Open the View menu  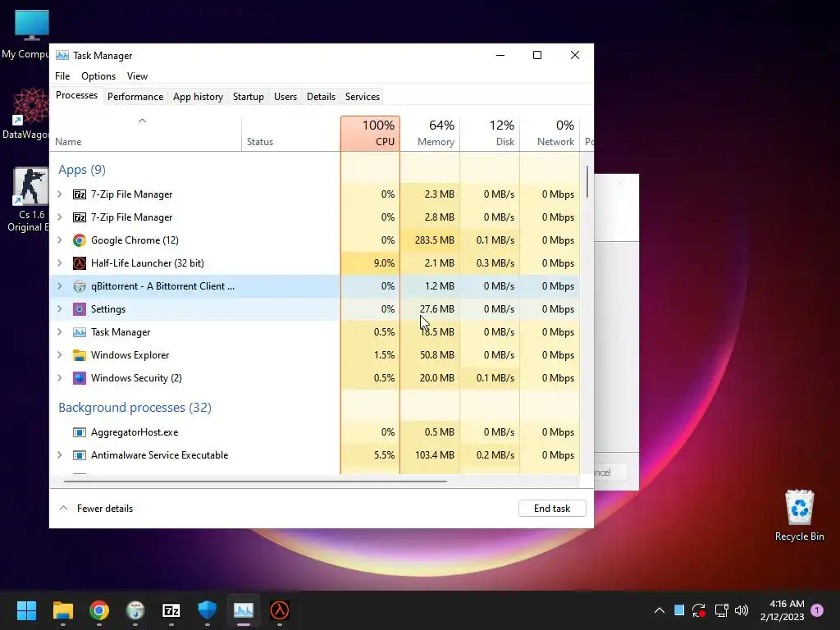tap(137, 76)
